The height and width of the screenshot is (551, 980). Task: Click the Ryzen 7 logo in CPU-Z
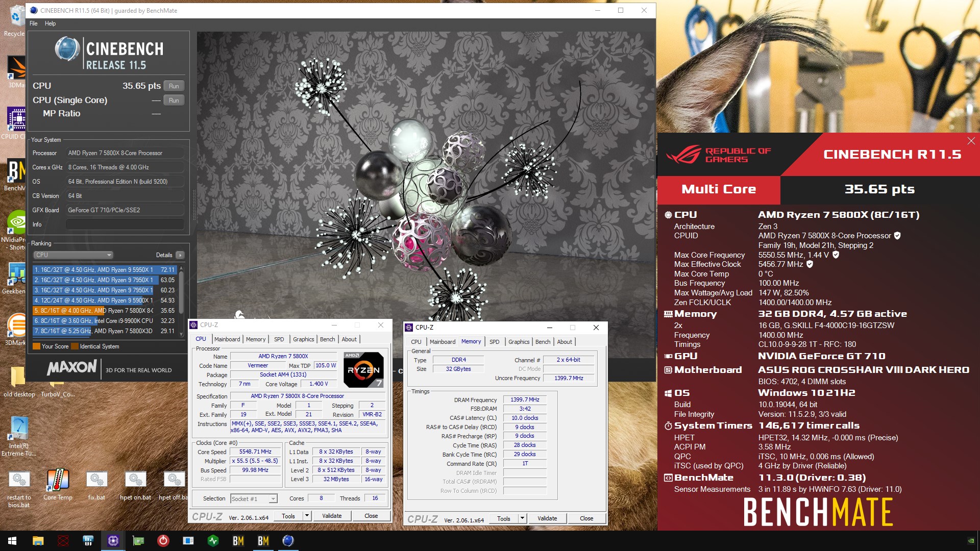pos(363,369)
